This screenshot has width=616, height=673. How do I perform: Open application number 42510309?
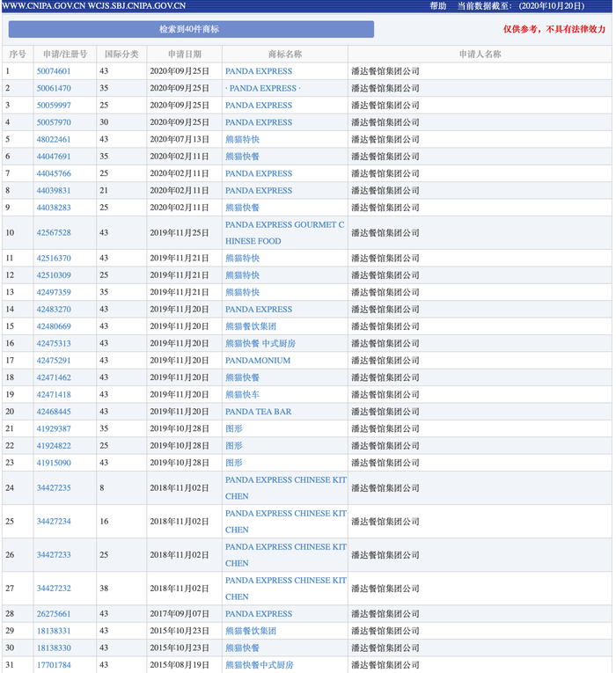54,275
